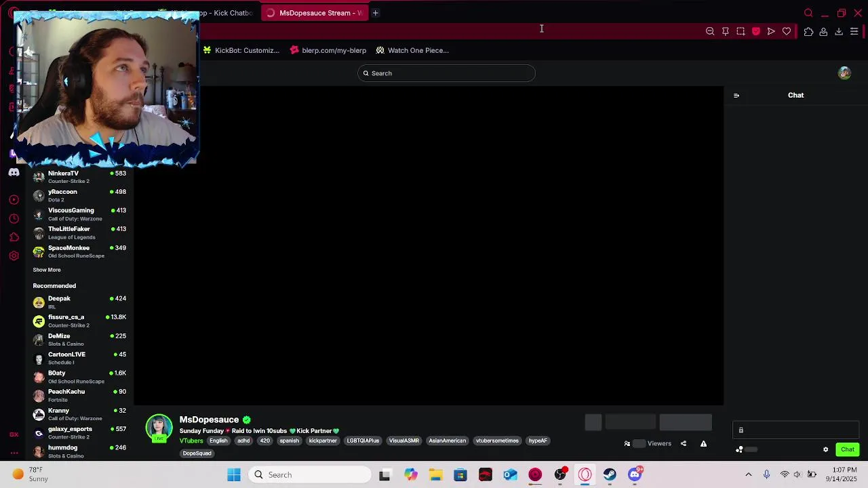Open NinkeraTV channel in sidebar
This screenshot has height=488, width=868.
79,177
